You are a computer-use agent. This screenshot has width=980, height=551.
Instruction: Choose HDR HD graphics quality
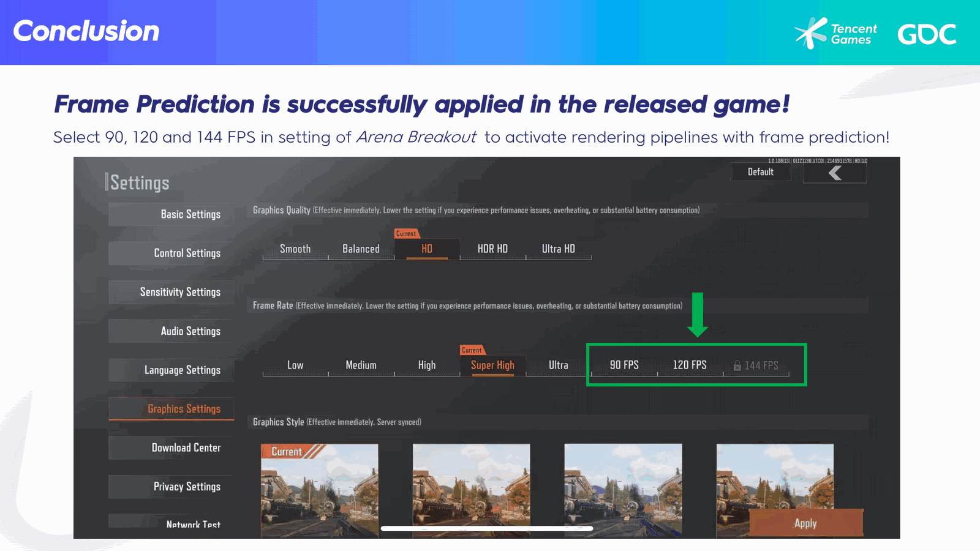tap(492, 249)
